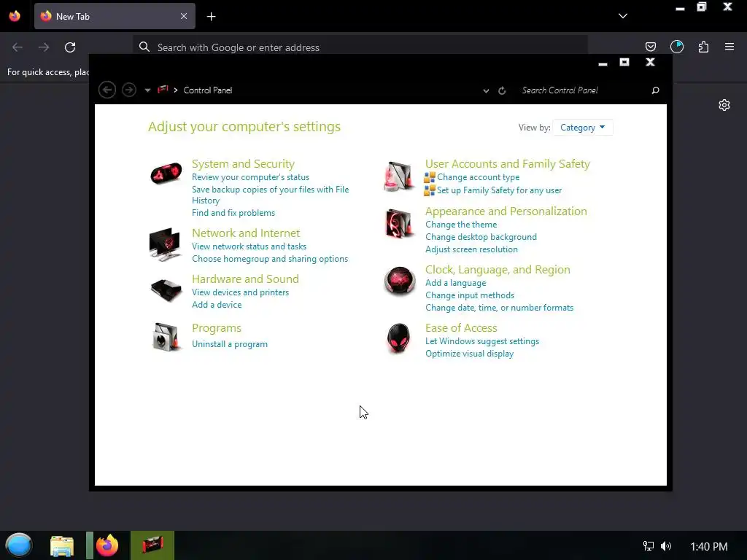
Task: Click Add a device link
Action: pyautogui.click(x=217, y=305)
